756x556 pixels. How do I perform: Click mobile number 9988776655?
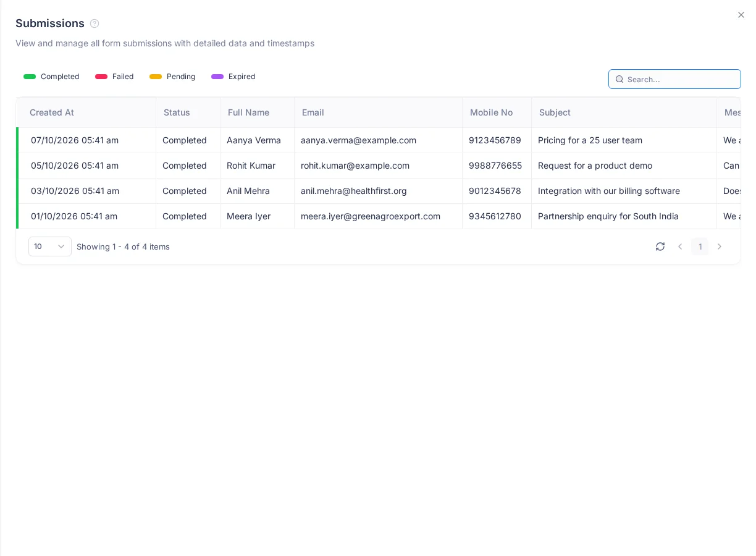495,166
